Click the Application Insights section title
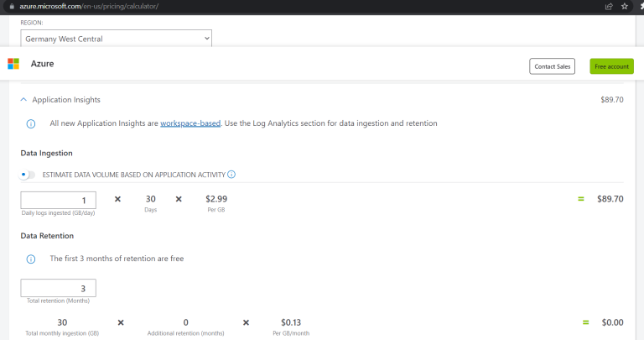The width and height of the screenshot is (644, 340). tap(66, 100)
